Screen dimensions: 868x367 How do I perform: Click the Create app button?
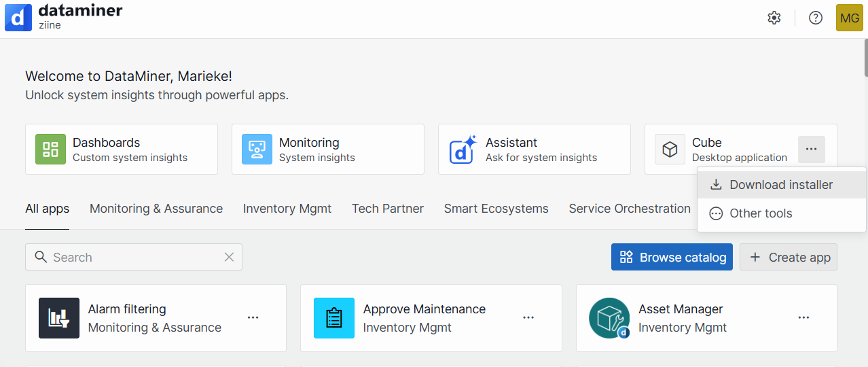(788, 258)
